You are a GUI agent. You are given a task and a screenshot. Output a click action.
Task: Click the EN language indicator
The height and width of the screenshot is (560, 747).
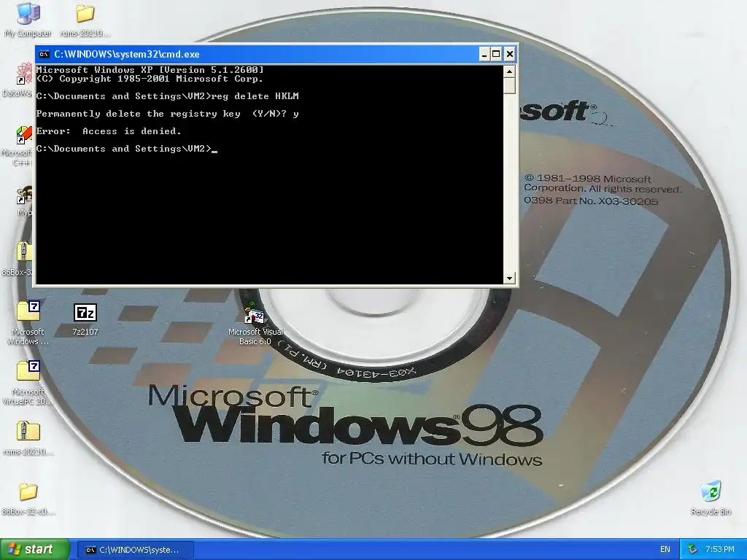[665, 550]
